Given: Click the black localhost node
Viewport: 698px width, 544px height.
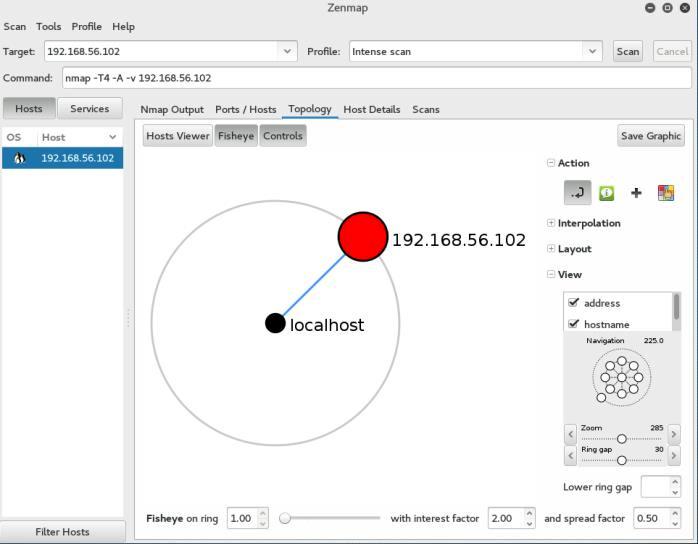Looking at the screenshot, I should click(275, 323).
